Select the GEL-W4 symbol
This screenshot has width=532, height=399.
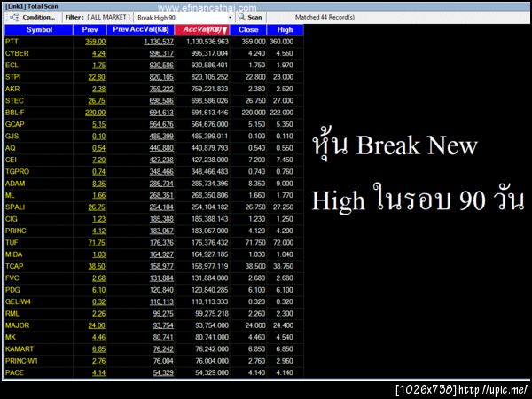point(18,302)
